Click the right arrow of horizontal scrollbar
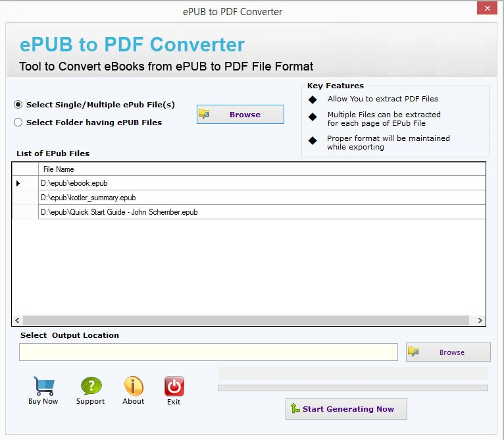504x440 pixels. 480,320
